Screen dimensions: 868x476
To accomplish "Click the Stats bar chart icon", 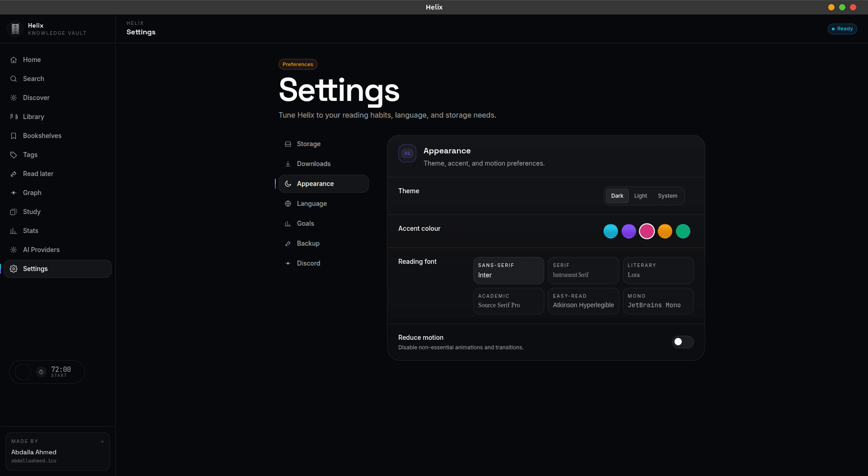I will pos(14,231).
